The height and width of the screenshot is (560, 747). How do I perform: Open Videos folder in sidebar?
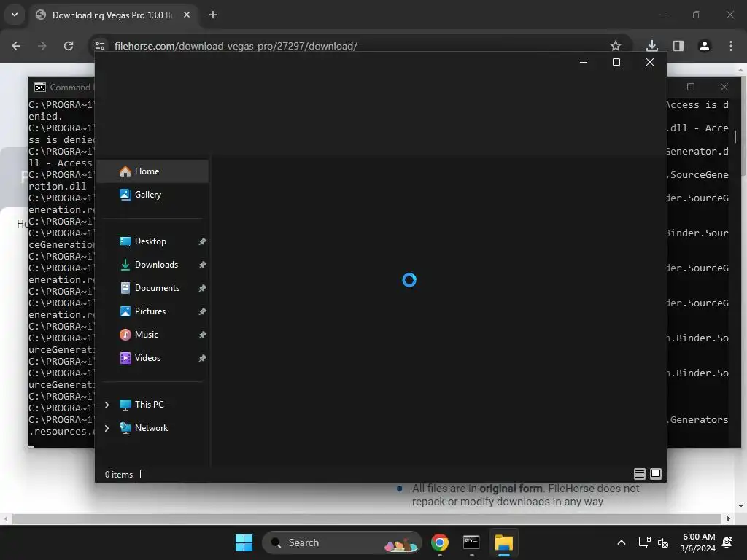click(x=152, y=358)
